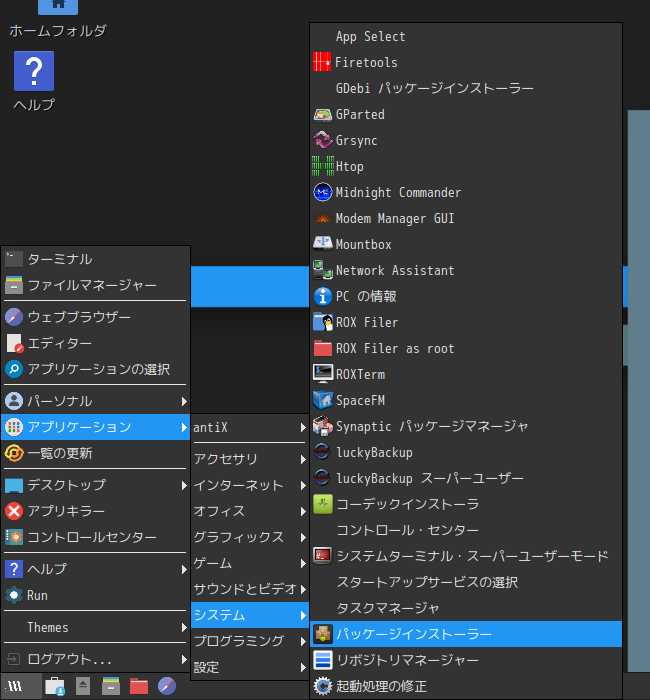
Task: Launch ROX Filer
Action: pos(466,322)
